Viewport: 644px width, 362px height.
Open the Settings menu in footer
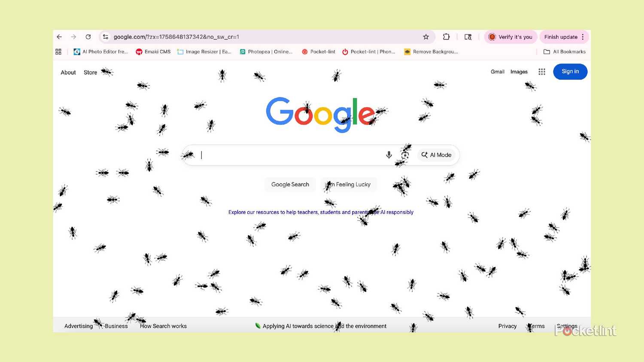pos(567,326)
